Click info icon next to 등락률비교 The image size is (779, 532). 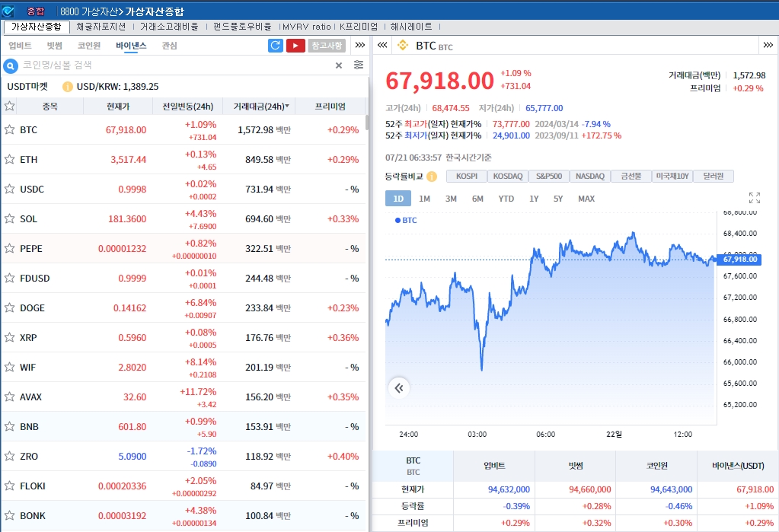click(x=432, y=177)
